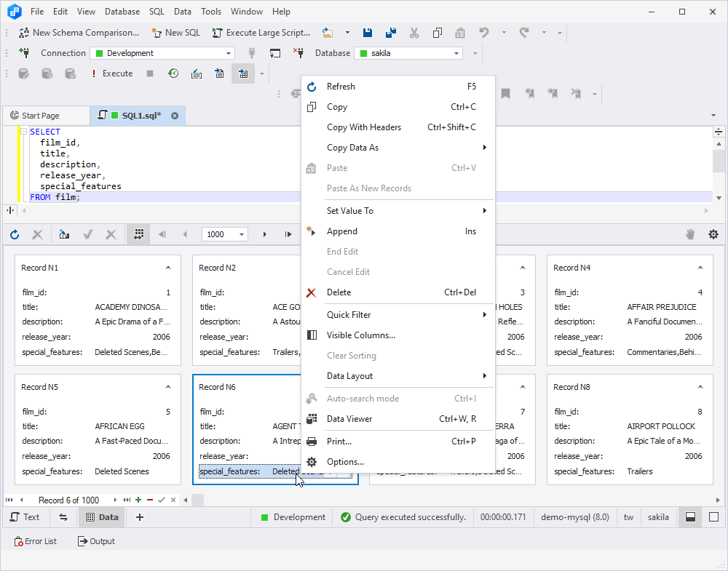Click green plus to append record
The image size is (728, 571).
pos(138,500)
